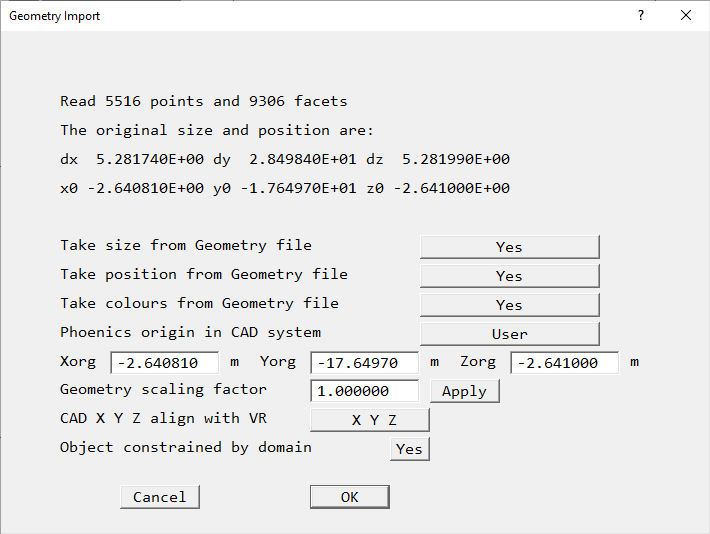Cycle the 'X Y Z' axis alignment
Image resolution: width=710 pixels, height=534 pixels.
click(369, 420)
